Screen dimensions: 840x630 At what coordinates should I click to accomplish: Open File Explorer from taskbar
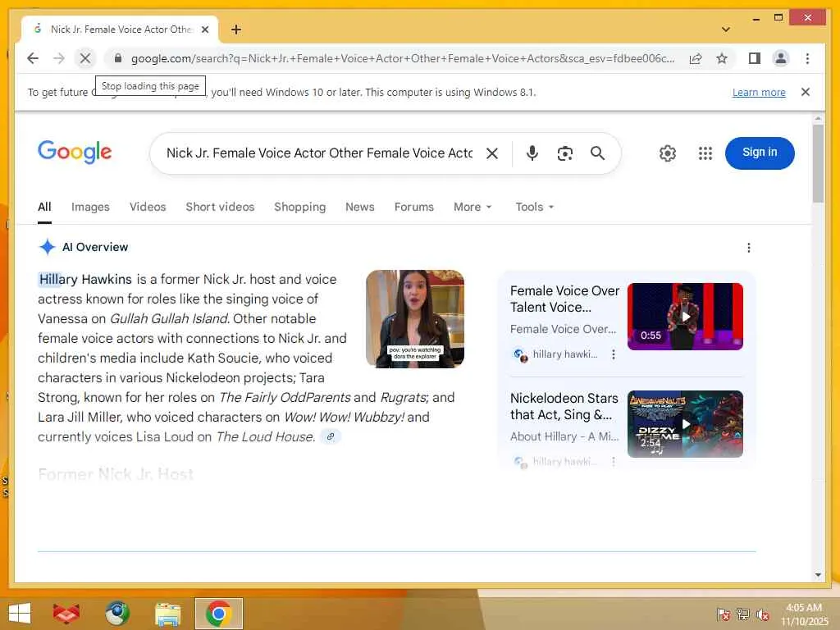[167, 614]
